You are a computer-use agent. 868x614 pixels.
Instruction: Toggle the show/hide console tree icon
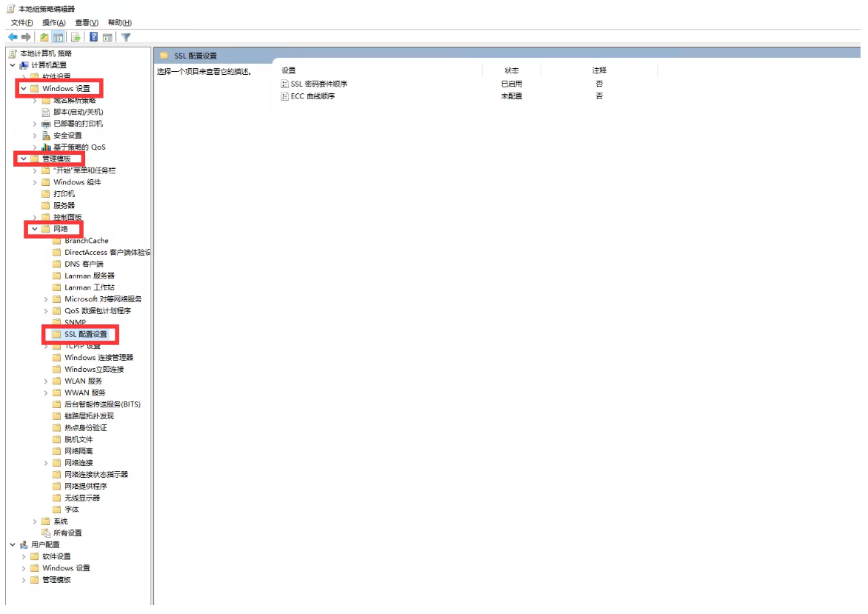coord(58,37)
